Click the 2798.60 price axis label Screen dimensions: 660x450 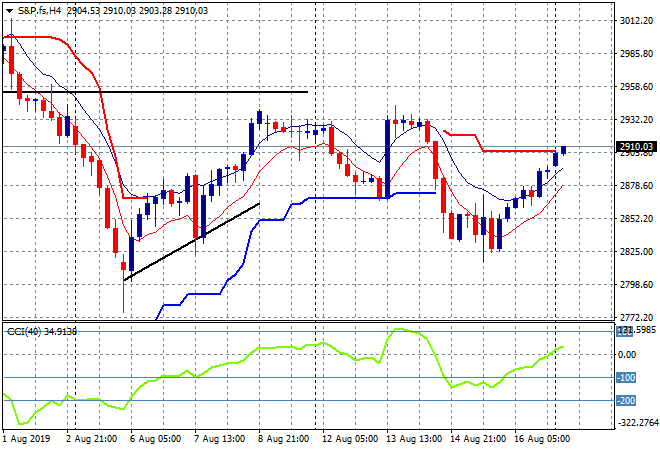tap(636, 285)
